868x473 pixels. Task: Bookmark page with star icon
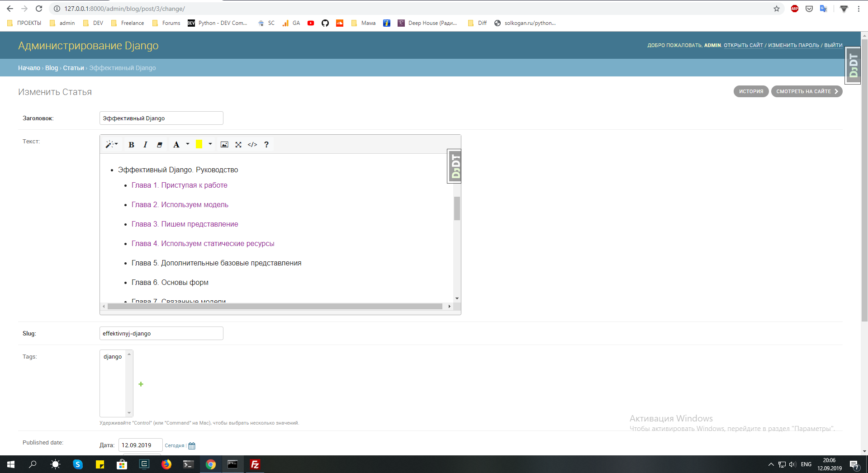coord(777,9)
